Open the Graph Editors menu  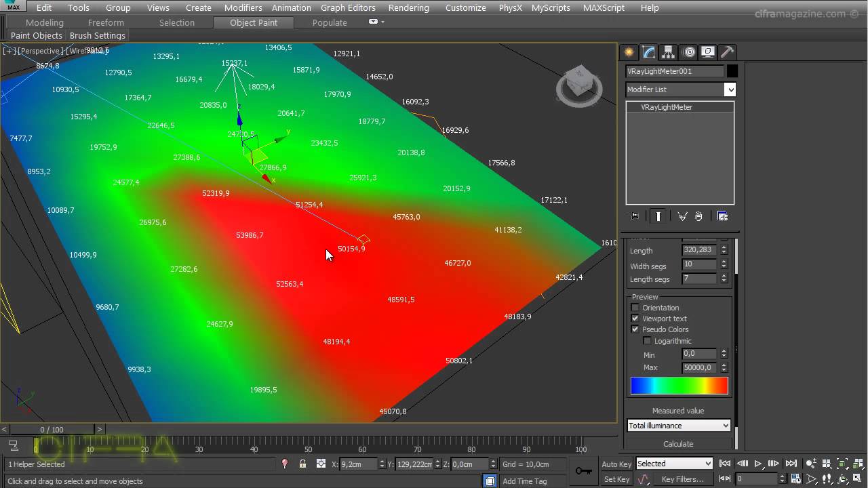tap(348, 7)
